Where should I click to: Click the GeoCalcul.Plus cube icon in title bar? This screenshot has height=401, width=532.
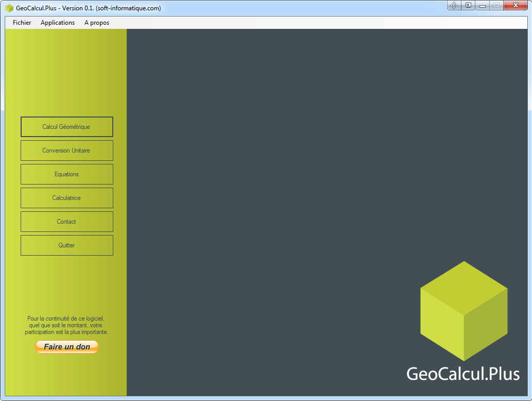(x=9, y=8)
